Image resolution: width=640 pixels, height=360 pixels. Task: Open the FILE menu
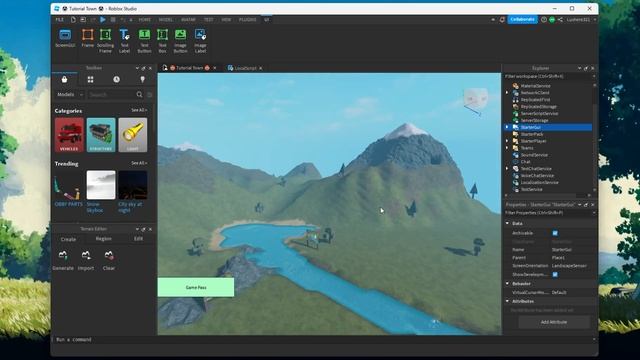pos(60,20)
